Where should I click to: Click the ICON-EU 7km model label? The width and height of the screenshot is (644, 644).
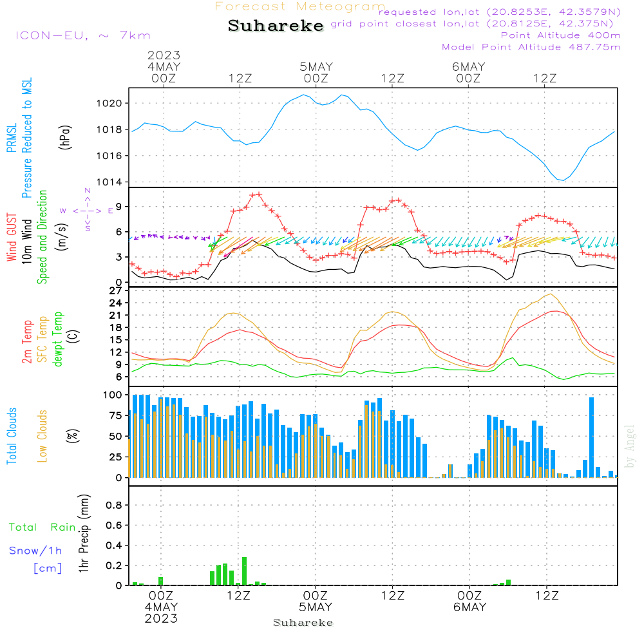click(83, 35)
